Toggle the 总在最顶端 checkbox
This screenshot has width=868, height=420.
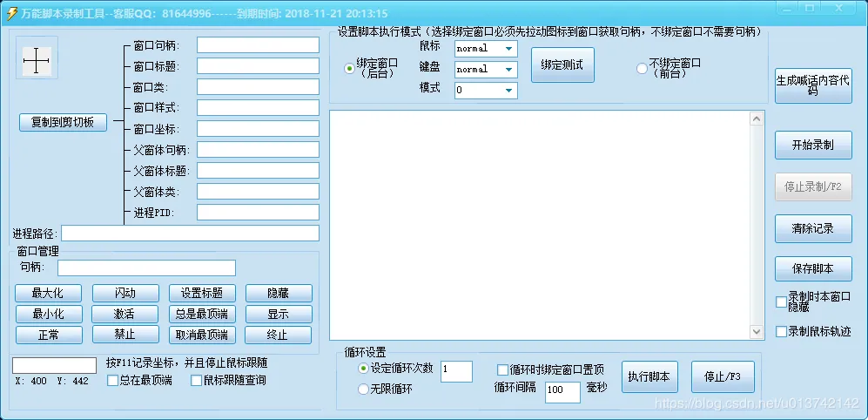tap(112, 381)
